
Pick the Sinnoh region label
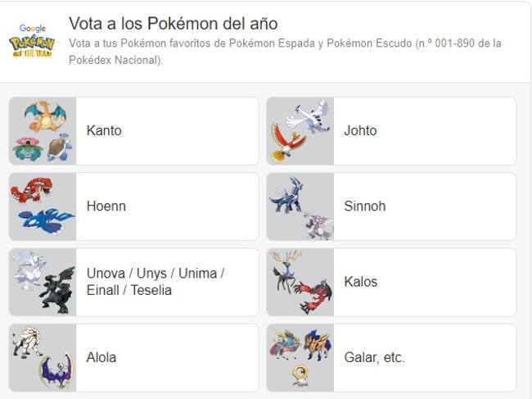click(364, 206)
